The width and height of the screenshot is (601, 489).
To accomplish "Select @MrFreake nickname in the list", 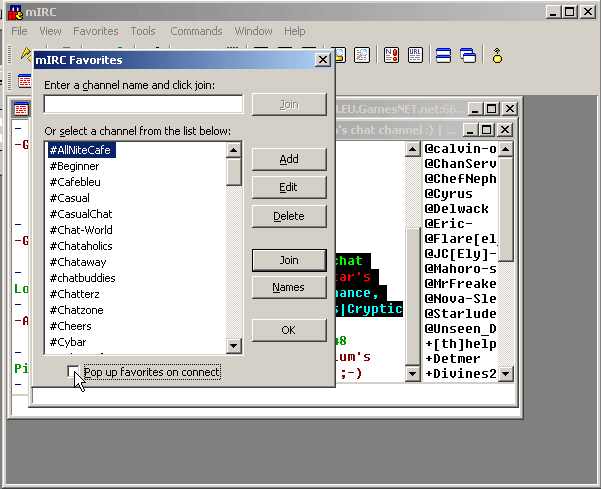I will point(460,284).
